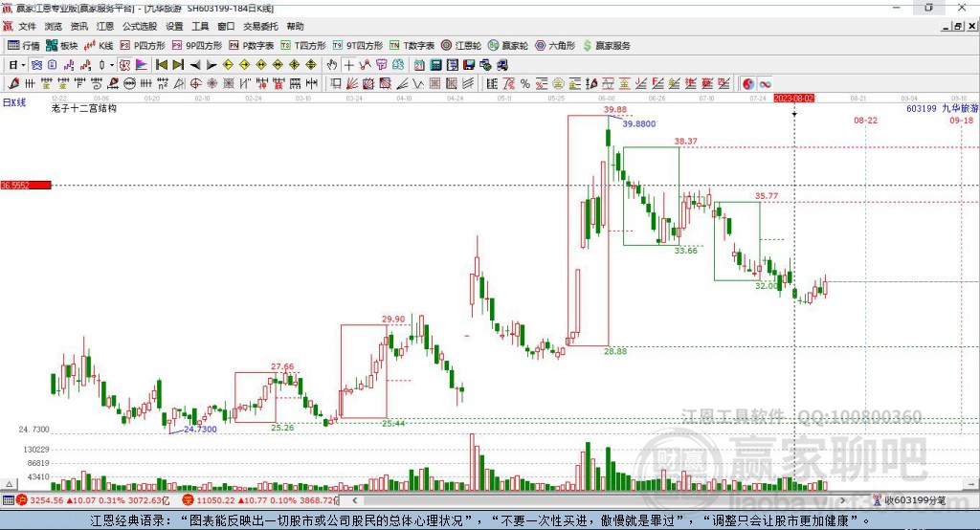Click the red floppy save icon

click(x=469, y=65)
